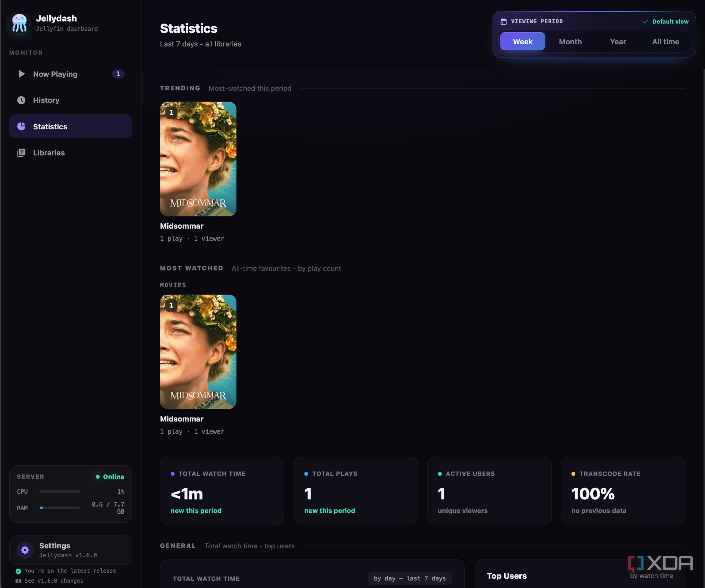
Task: Click the Now Playing play icon
Action: tap(21, 74)
